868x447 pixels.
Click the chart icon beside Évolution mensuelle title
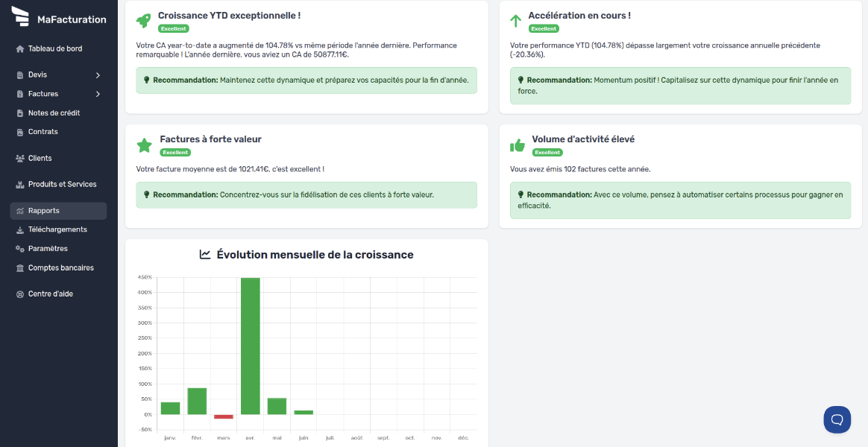pyautogui.click(x=204, y=254)
